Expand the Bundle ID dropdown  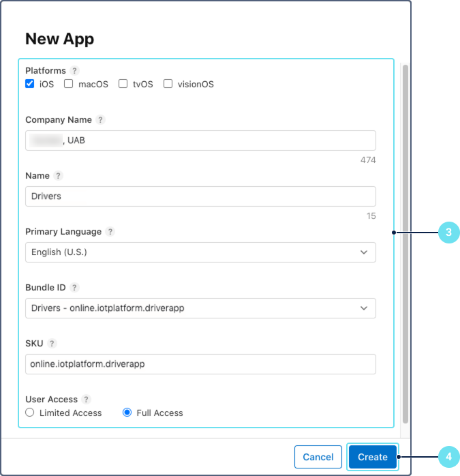click(200, 308)
